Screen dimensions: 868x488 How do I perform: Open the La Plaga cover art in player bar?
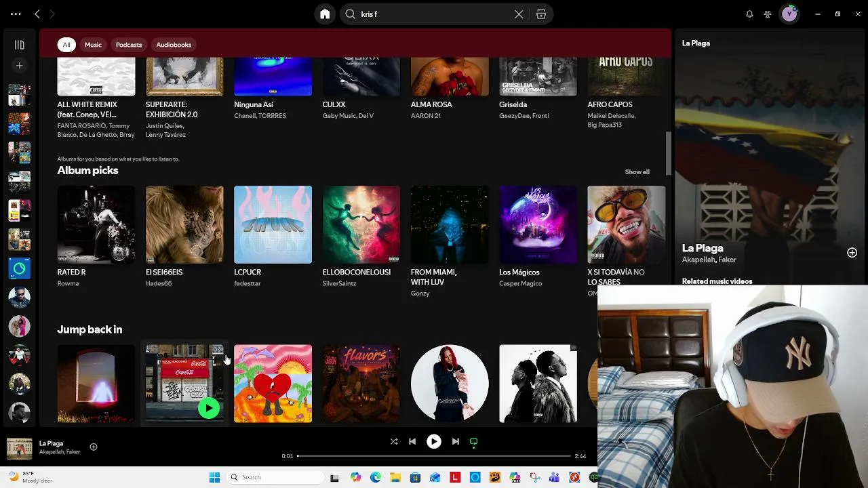point(20,448)
